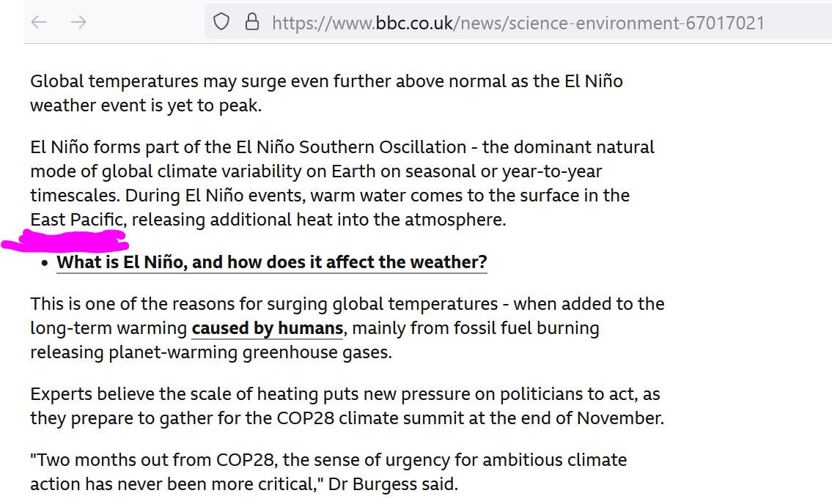The image size is (832, 504).
Task: Click the bullet point before the El Niño link
Action: pos(45,263)
